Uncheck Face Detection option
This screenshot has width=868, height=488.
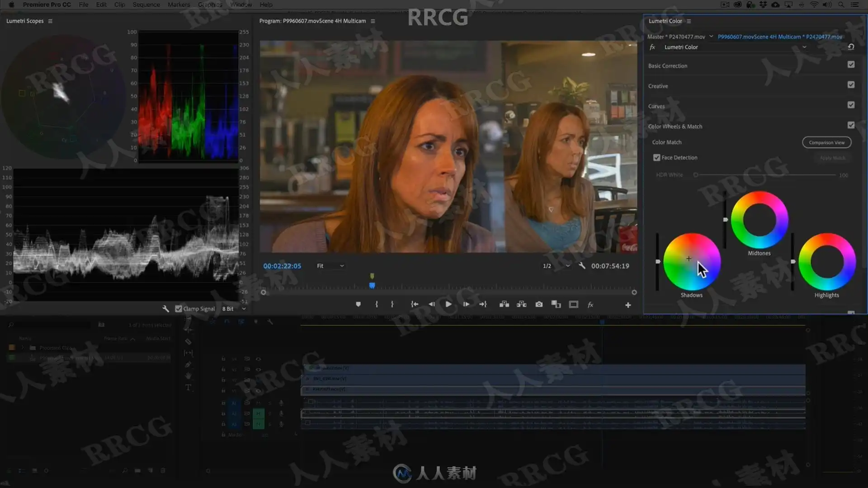pyautogui.click(x=656, y=158)
